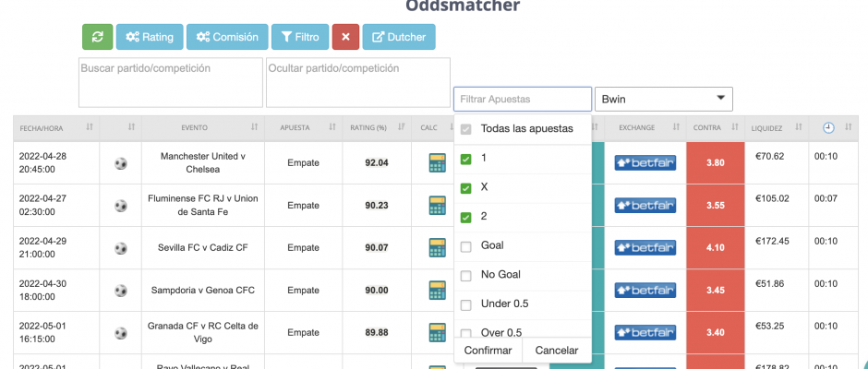
Task: Open calculator for Granada CF v Celta de Vigo
Action: (438, 332)
